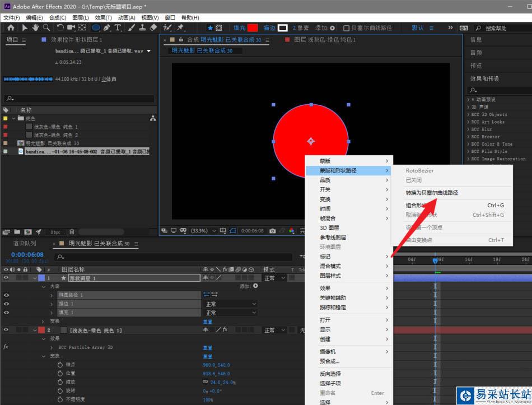Screen dimensions: 532x405
Task: Click the Project panel search field
Action: coord(80,99)
